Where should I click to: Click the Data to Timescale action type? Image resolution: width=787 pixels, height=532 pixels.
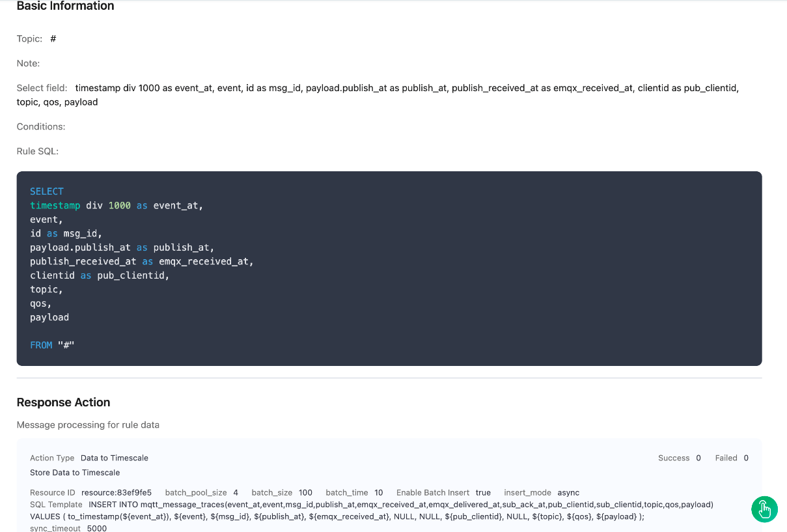115,458
